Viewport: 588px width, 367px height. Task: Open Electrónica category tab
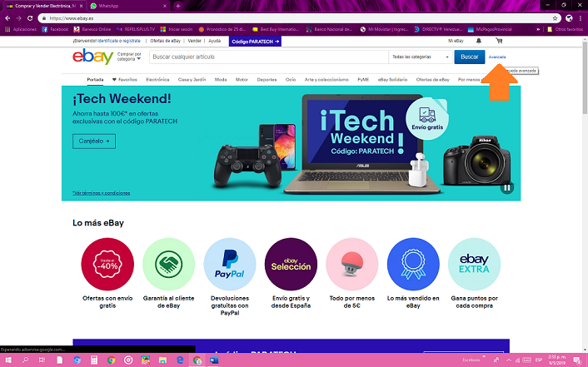[x=157, y=79]
